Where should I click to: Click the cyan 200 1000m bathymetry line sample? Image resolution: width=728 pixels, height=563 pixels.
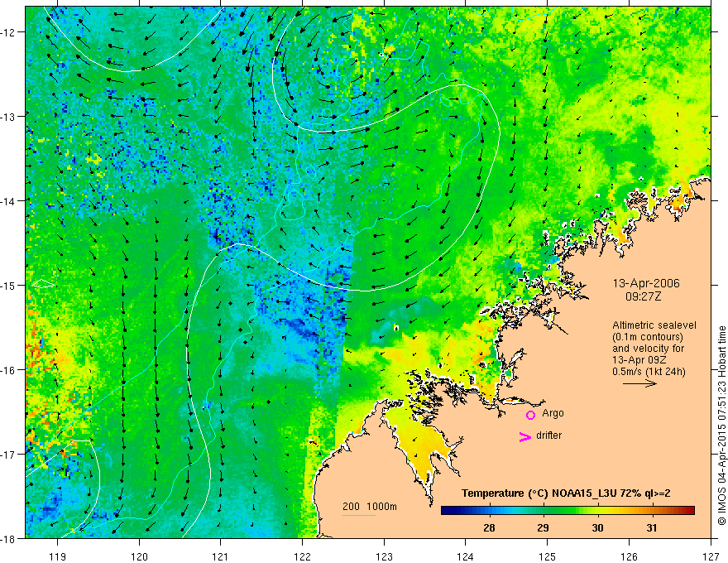coord(359,515)
